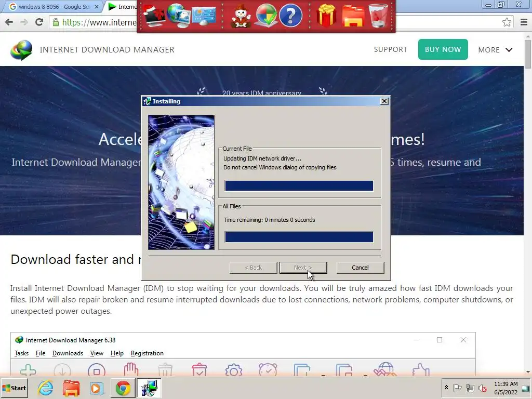Open the dropdown arrow beside Start Queue icon
Image resolution: width=532 pixels, height=399 pixels.
point(323,375)
